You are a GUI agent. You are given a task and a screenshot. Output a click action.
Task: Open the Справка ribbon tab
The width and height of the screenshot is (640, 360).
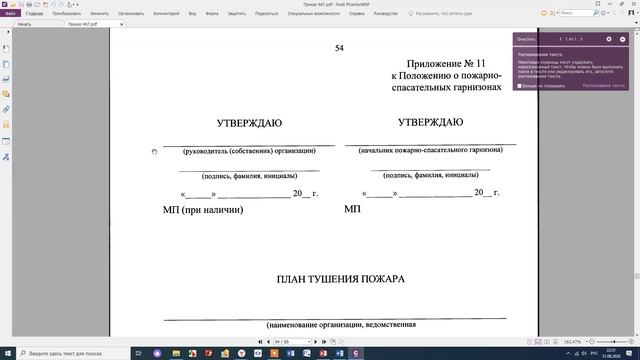pyautogui.click(x=357, y=13)
